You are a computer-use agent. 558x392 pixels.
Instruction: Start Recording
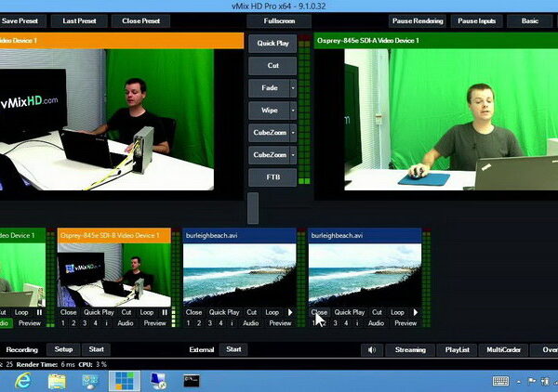tap(97, 349)
